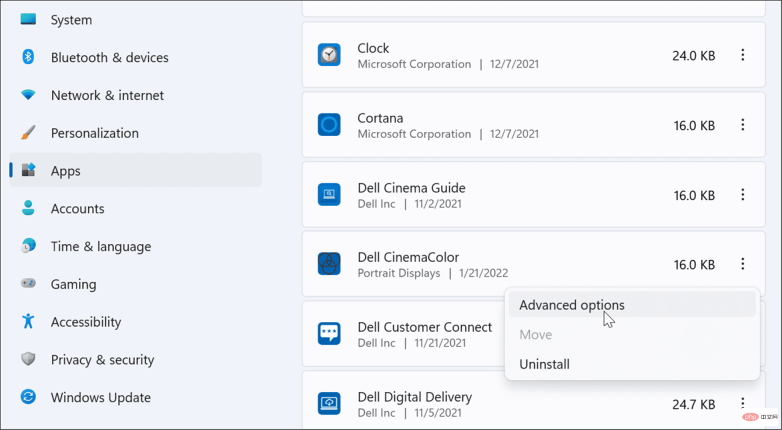Open the three-dot menu for Cortana
Image resolution: width=782 pixels, height=430 pixels.
tap(743, 125)
